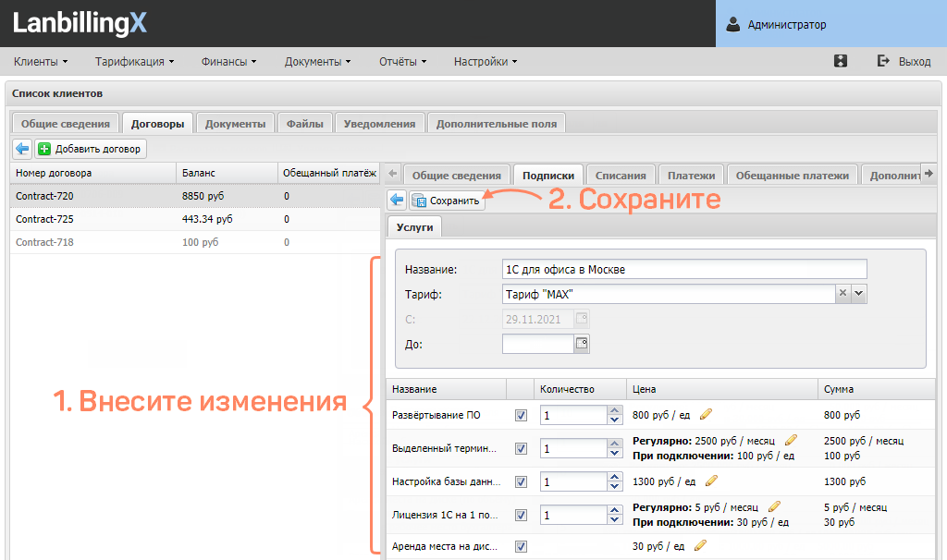
Task: Click the Баланс column header
Action: coord(227,173)
